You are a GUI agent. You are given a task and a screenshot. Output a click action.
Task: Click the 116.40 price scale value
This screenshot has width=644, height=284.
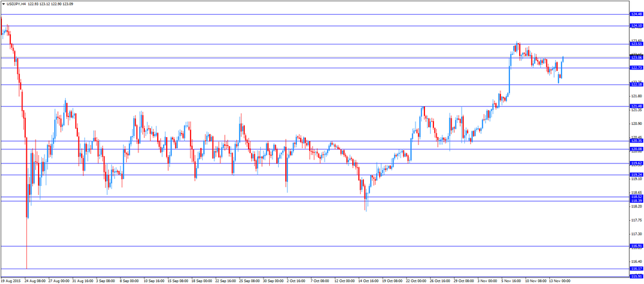636,261
